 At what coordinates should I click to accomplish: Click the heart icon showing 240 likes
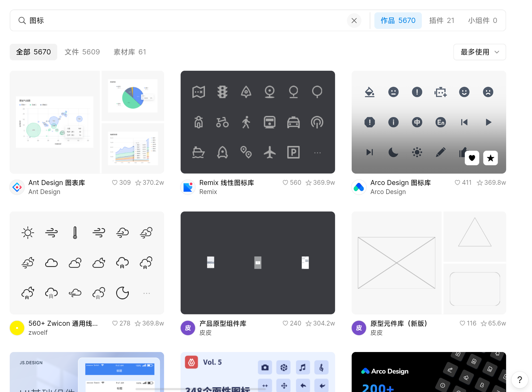(285, 323)
